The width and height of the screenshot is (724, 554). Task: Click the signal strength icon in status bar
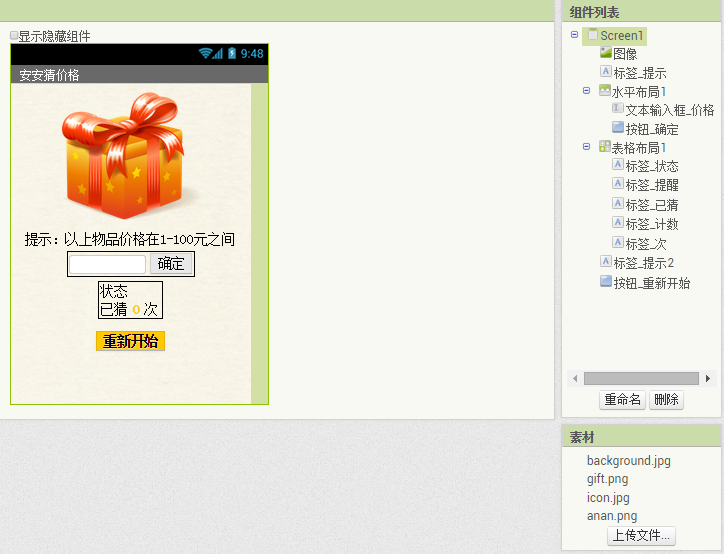[218, 54]
